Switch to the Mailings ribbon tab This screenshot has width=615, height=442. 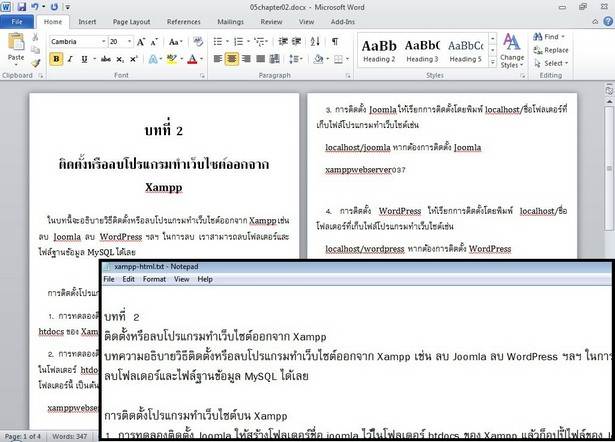pos(230,22)
